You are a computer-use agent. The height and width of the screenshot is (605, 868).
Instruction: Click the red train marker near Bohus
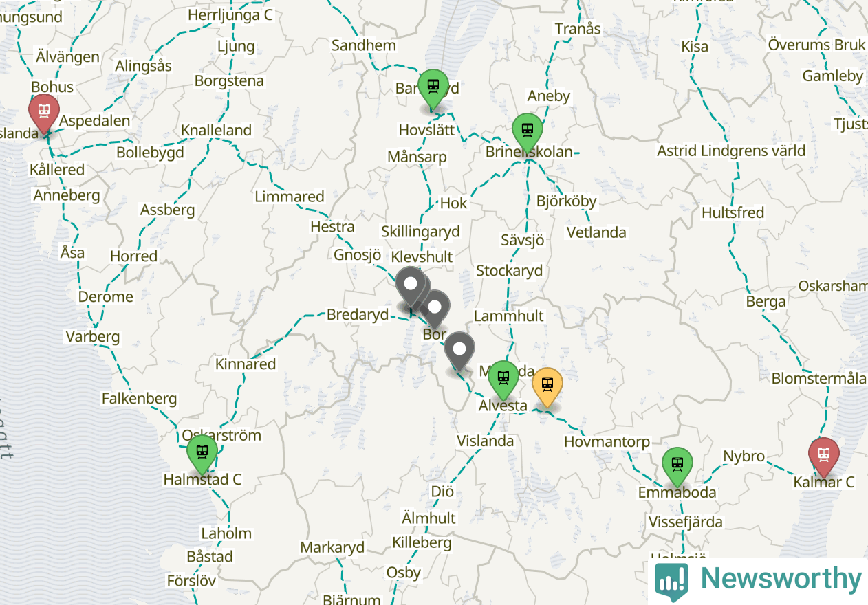pyautogui.click(x=43, y=111)
